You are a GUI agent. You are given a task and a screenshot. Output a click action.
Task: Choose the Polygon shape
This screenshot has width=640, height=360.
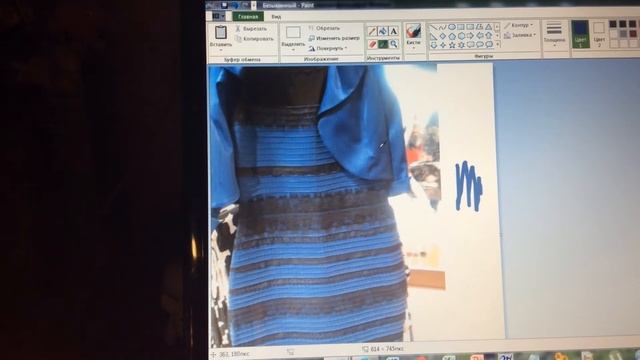tap(479, 27)
